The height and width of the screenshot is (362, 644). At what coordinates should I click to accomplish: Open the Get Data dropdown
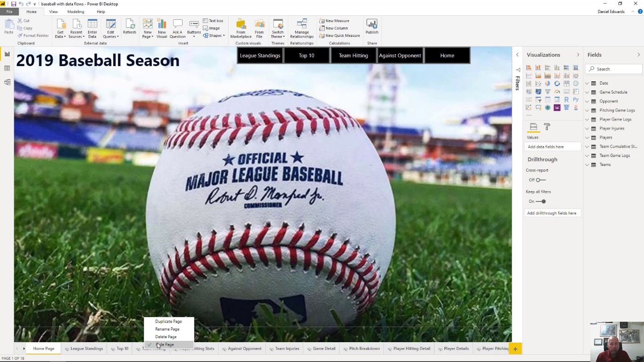[60, 29]
